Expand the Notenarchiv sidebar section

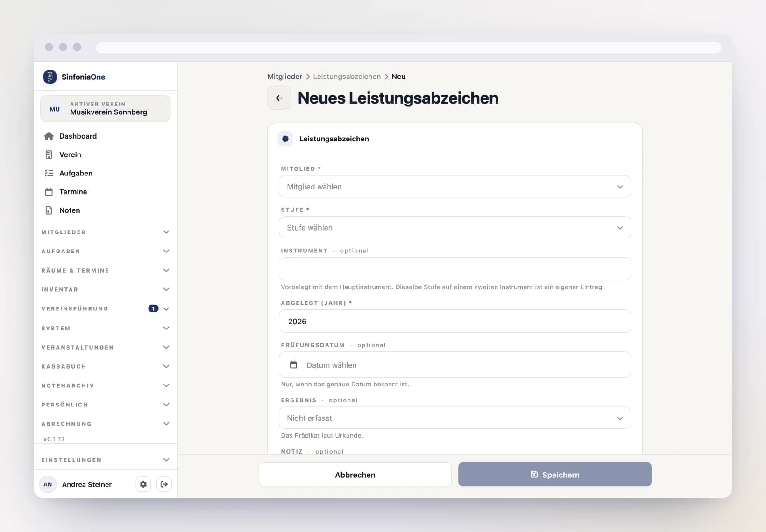[106, 386]
